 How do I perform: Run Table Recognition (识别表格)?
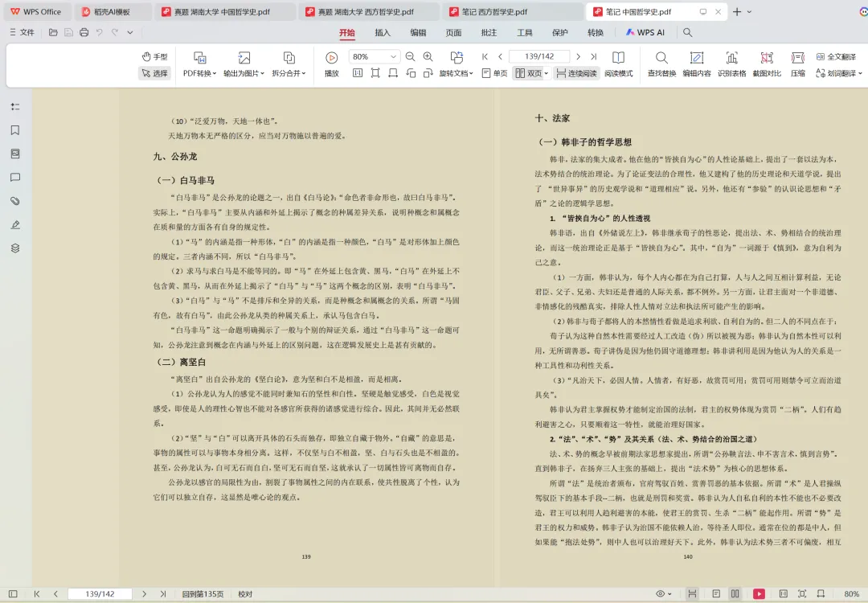coord(731,64)
